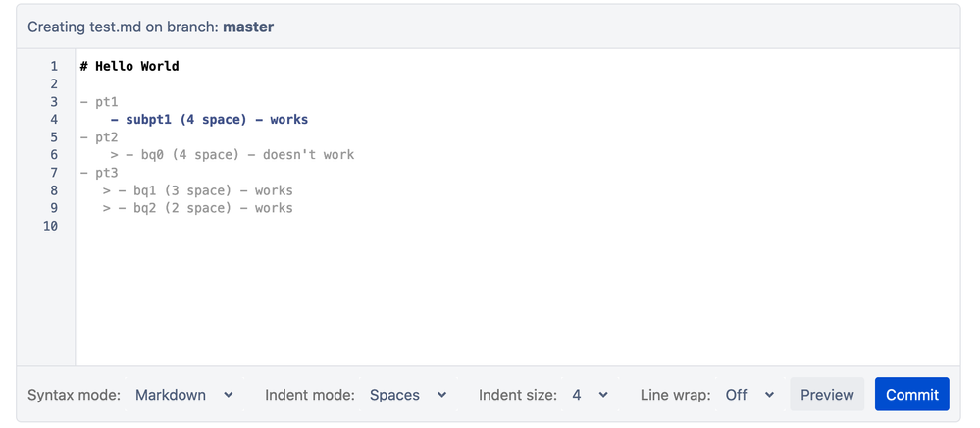Click the blue Commit button
This screenshot has height=428, width=980.
pyautogui.click(x=912, y=395)
